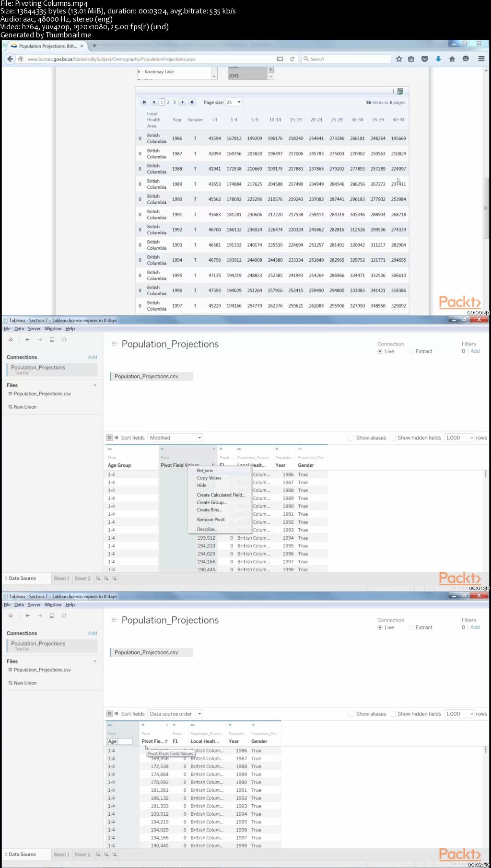
Task: Click Add connection in context-menu Tableau window
Action: [x=93, y=357]
